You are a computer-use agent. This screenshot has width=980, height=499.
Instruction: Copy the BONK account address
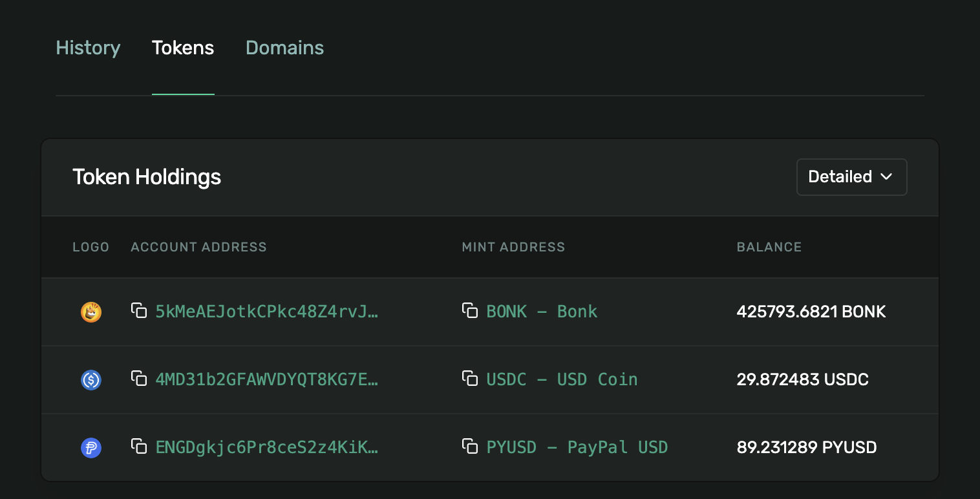click(x=140, y=310)
